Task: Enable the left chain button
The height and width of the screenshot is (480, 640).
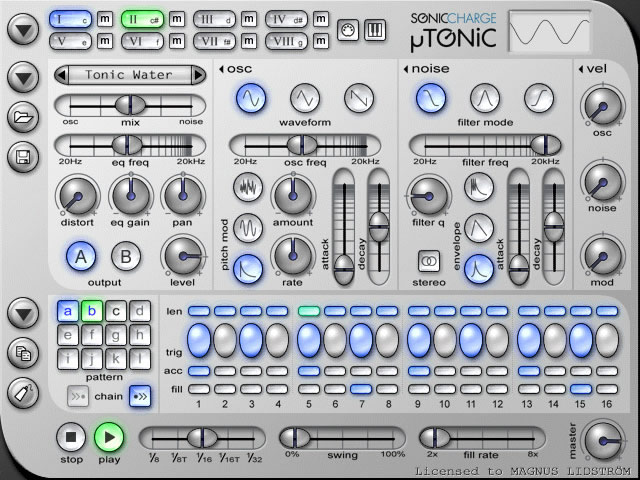Action: pos(78,396)
